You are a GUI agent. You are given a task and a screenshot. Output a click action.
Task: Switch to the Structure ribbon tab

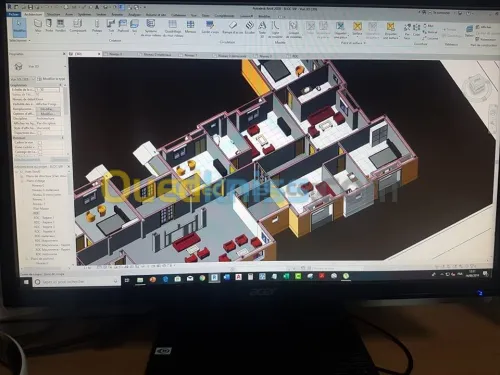pos(53,14)
